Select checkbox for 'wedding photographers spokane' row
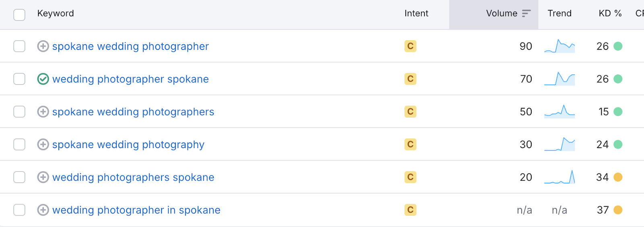The image size is (644, 227). click(19, 177)
